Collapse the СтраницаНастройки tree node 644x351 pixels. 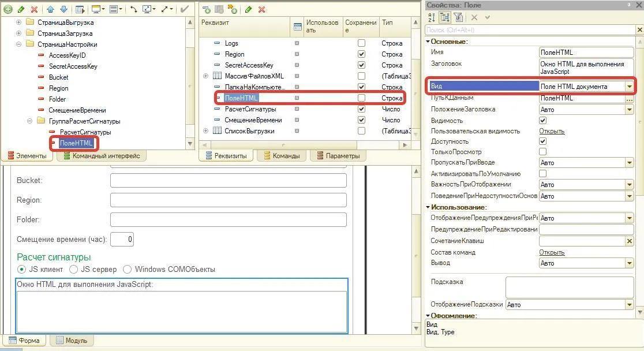(18, 44)
